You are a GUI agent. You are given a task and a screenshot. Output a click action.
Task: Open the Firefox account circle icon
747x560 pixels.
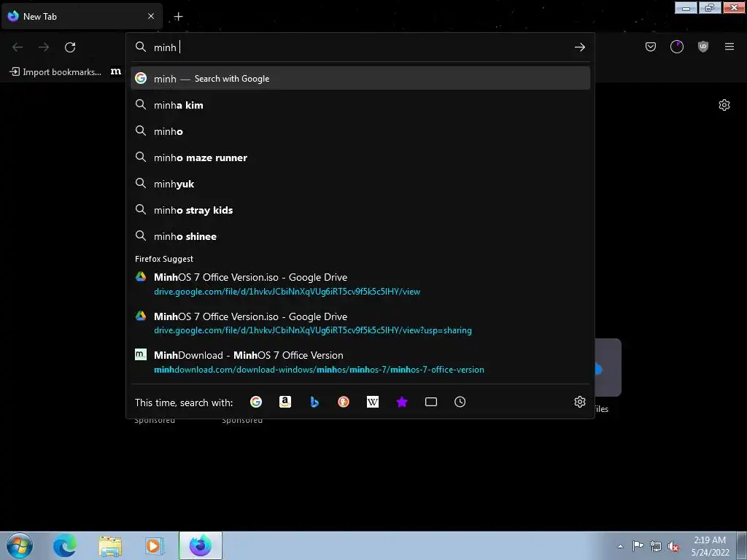[676, 47]
